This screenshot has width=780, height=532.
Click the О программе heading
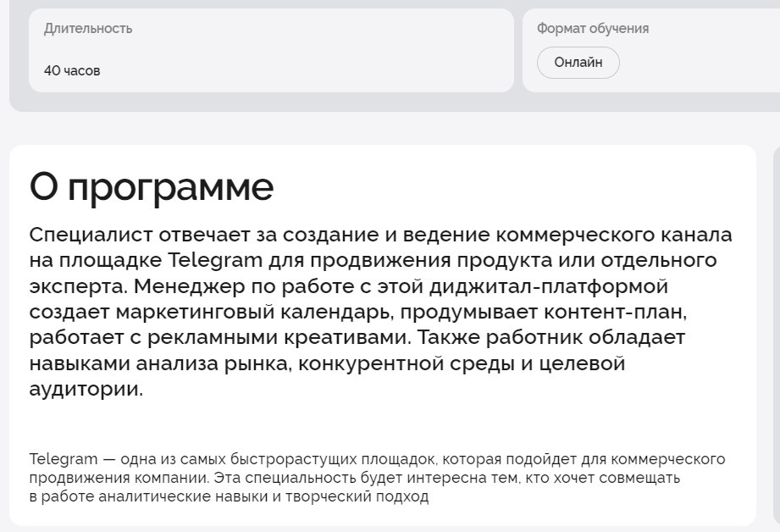click(152, 187)
